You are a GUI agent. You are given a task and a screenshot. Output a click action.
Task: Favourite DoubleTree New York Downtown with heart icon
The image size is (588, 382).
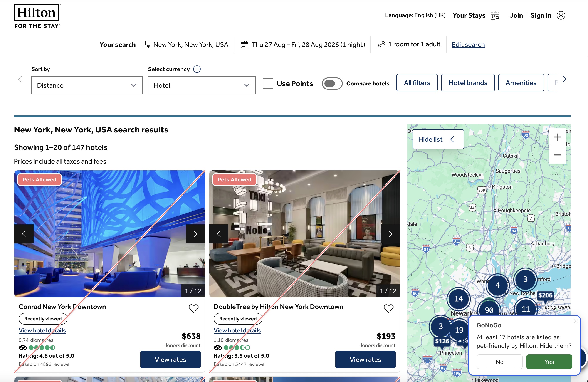[x=388, y=308]
